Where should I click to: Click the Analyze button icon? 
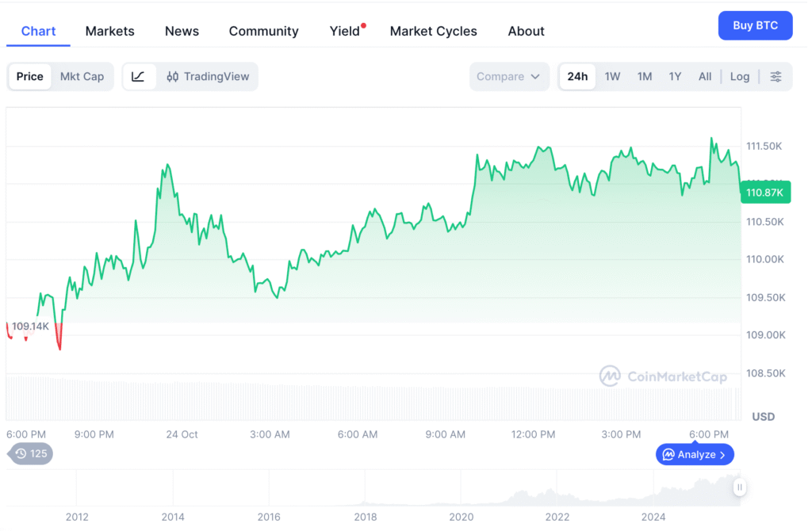click(x=668, y=455)
